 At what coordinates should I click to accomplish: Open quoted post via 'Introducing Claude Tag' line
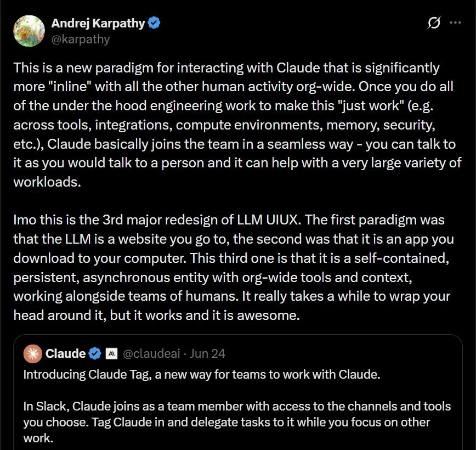tap(202, 375)
